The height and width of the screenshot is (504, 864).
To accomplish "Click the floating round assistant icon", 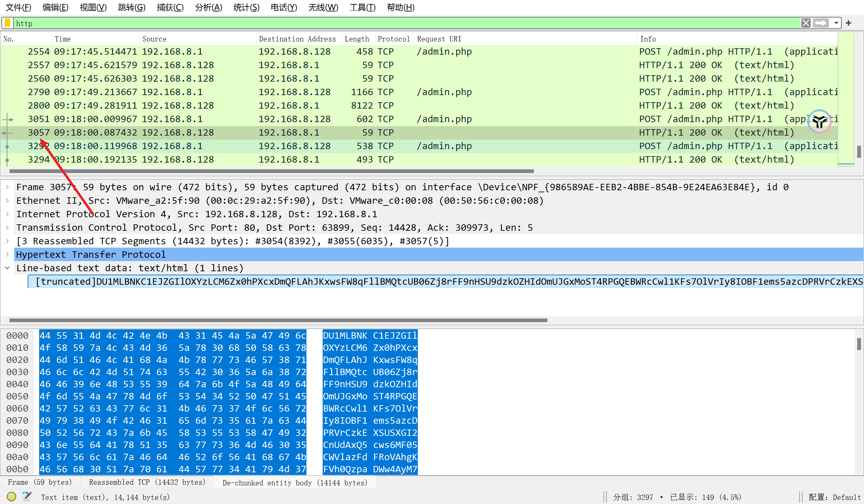I will click(819, 121).
